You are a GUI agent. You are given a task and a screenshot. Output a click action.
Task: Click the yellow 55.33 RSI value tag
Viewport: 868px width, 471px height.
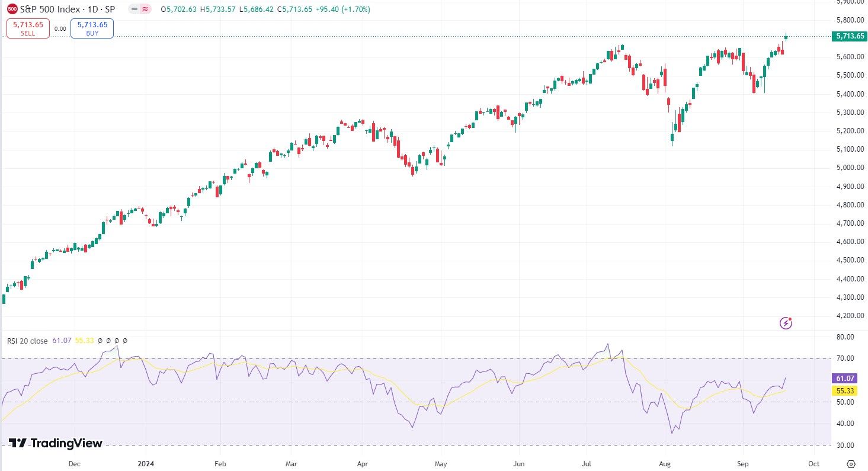pyautogui.click(x=845, y=390)
